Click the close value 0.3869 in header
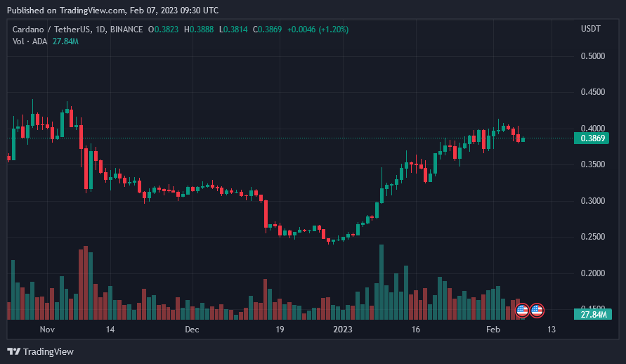 click(270, 30)
